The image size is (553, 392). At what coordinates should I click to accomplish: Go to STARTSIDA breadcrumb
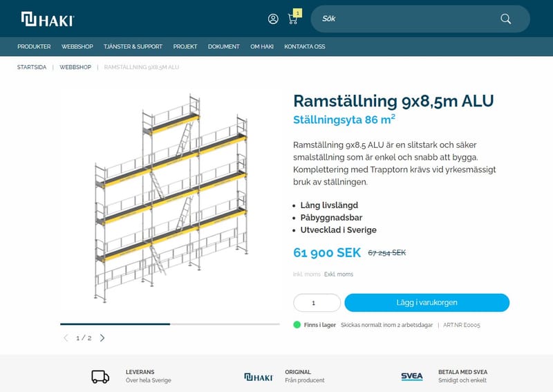pyautogui.click(x=32, y=67)
